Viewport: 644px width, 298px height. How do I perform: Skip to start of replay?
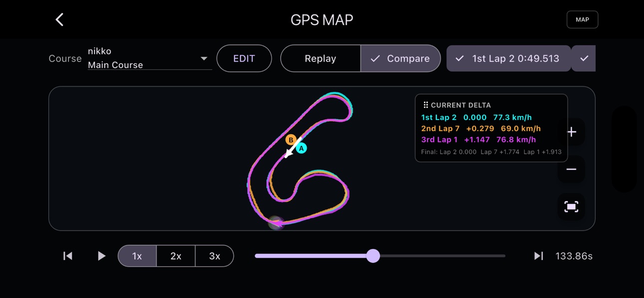coord(68,256)
